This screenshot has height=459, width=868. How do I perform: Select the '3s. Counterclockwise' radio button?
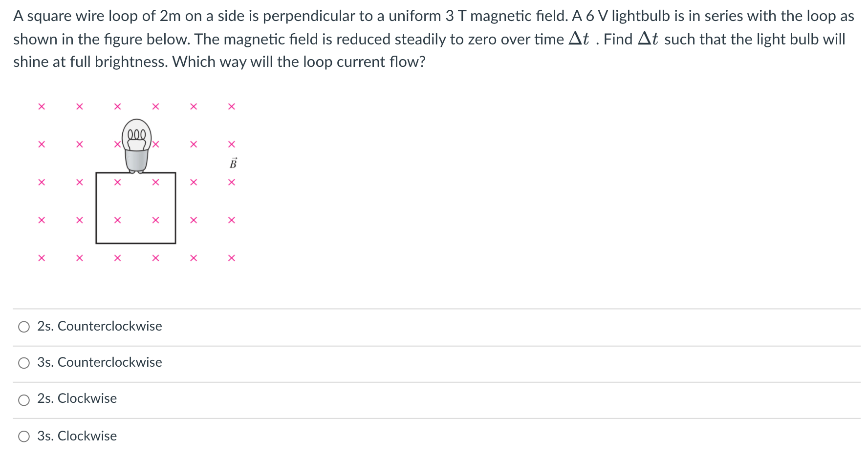coord(23,363)
